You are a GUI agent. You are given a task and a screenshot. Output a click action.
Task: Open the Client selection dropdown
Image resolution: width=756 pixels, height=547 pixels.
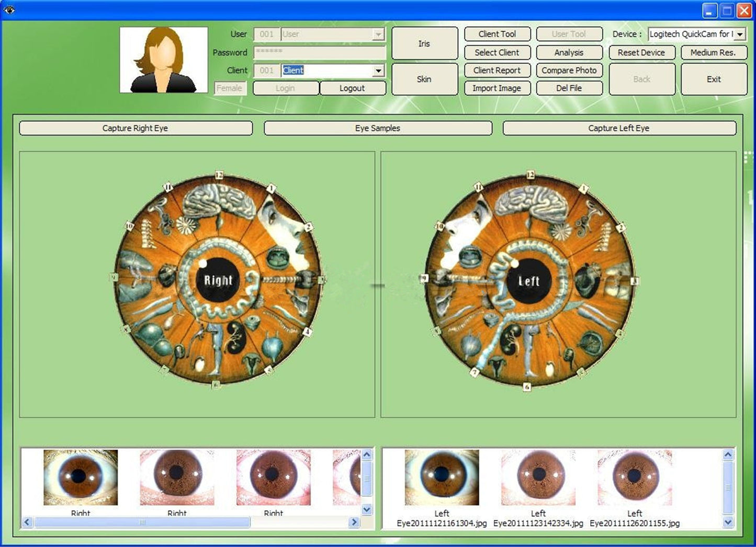click(x=377, y=70)
